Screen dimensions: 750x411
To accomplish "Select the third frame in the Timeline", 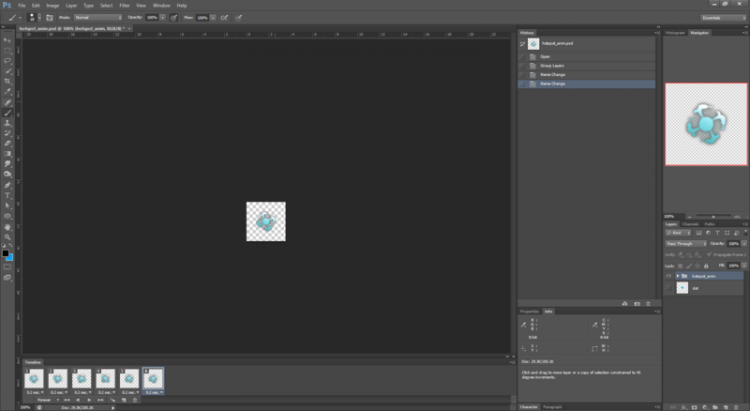I will (x=82, y=377).
